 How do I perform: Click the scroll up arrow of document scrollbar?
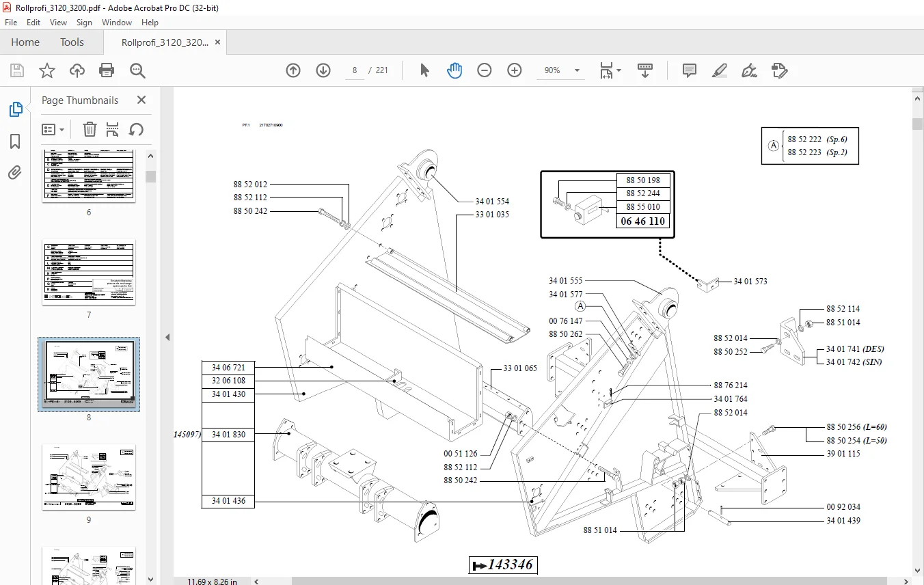click(x=918, y=99)
